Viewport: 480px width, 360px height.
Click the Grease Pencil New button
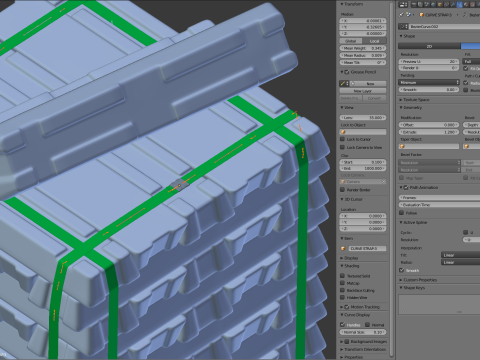[x=370, y=84]
